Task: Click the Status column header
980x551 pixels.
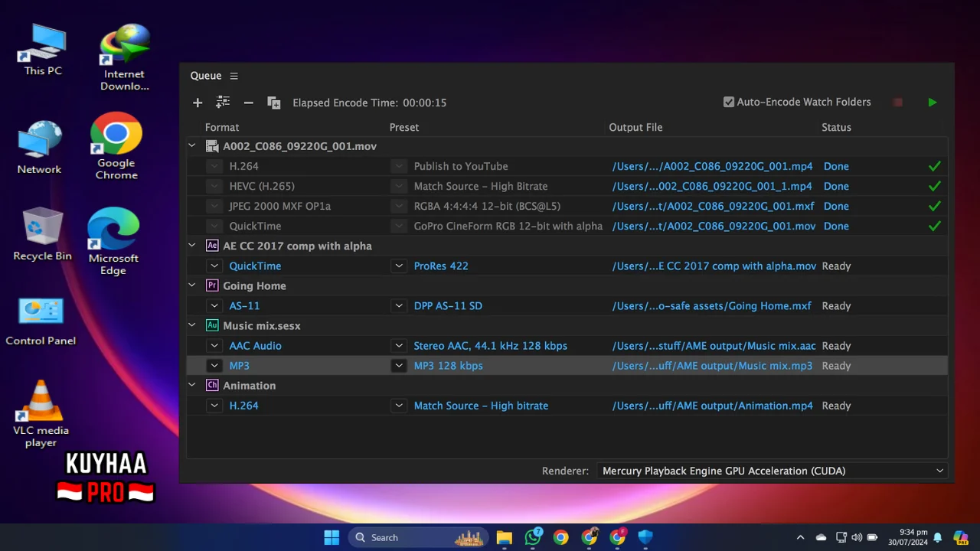Action: click(x=836, y=127)
